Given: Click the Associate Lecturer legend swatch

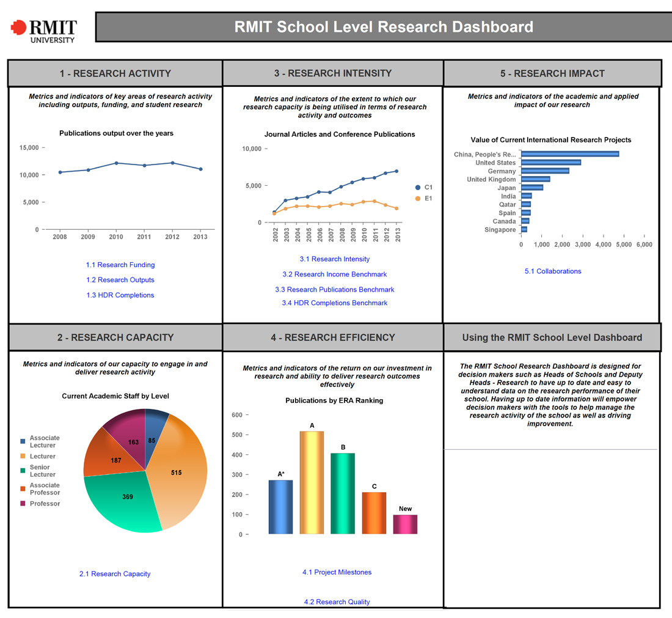Looking at the screenshot, I should click(23, 441).
